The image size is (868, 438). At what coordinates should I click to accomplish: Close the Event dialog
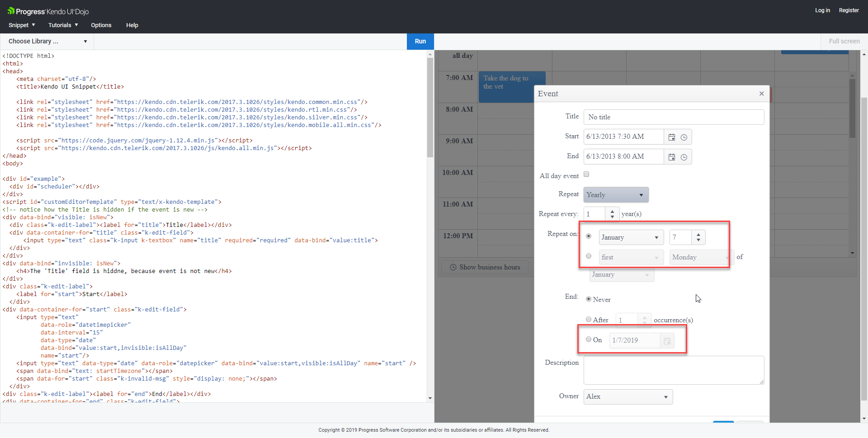pyautogui.click(x=762, y=94)
